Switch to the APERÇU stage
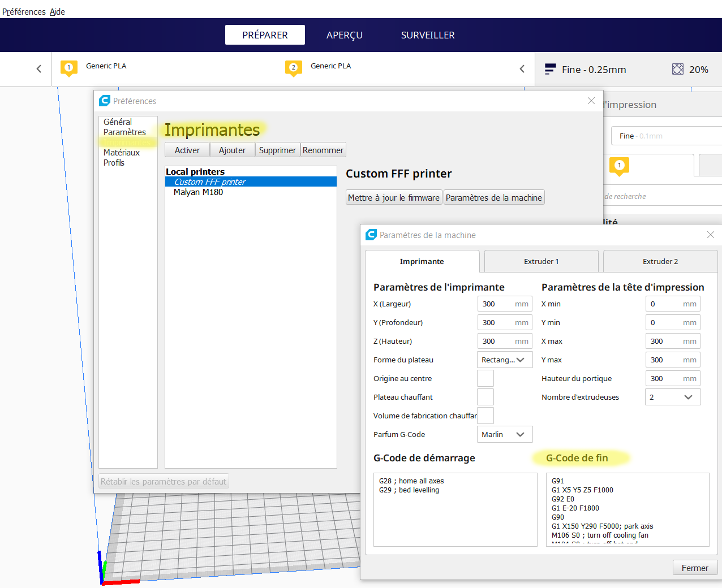 pyautogui.click(x=345, y=35)
